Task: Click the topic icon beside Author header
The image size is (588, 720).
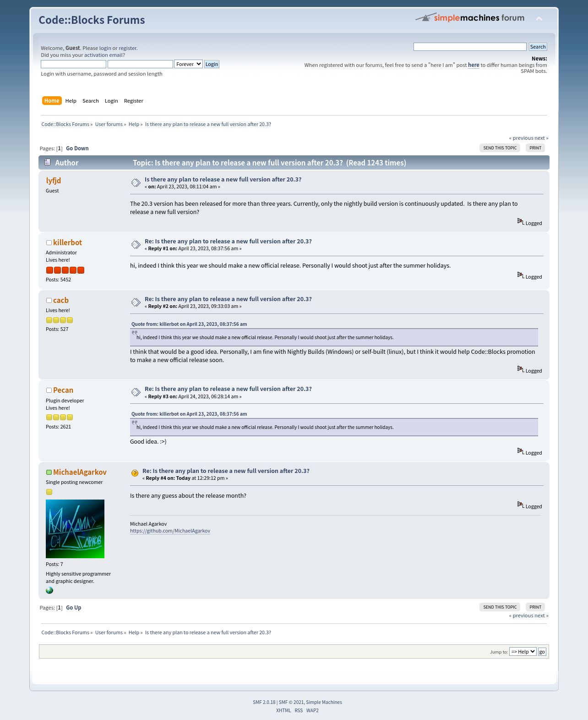Action: [47, 162]
